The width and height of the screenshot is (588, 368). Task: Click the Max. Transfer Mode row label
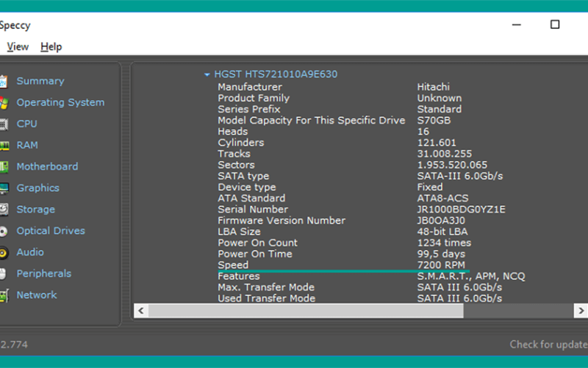pyautogui.click(x=266, y=288)
